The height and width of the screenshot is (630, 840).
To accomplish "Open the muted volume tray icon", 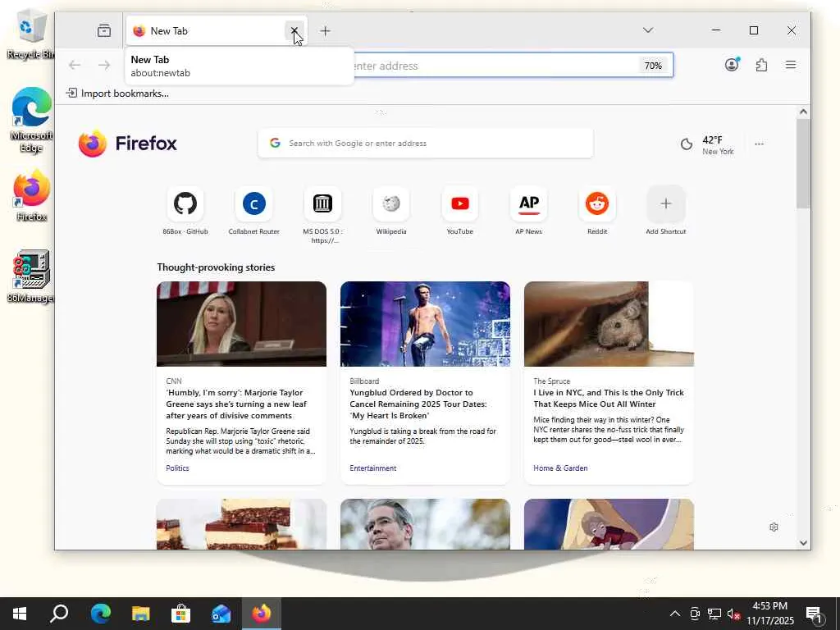I will 733,614.
